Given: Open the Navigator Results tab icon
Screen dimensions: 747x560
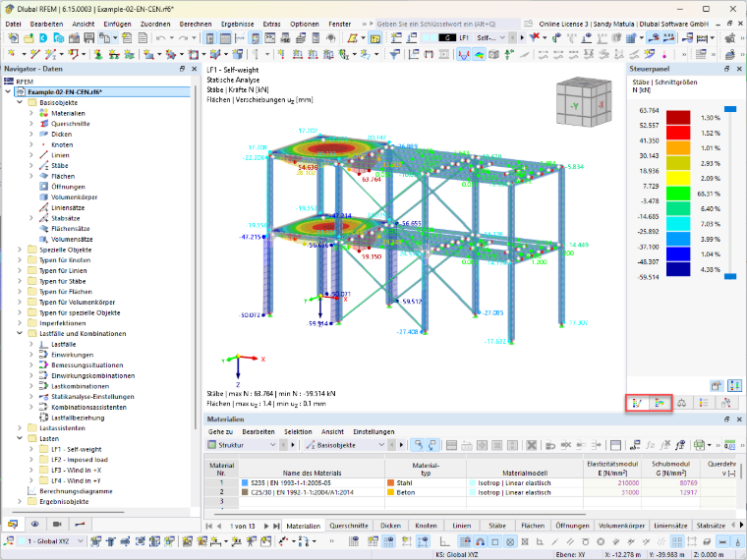Looking at the screenshot, I should pyautogui.click(x=80, y=524).
